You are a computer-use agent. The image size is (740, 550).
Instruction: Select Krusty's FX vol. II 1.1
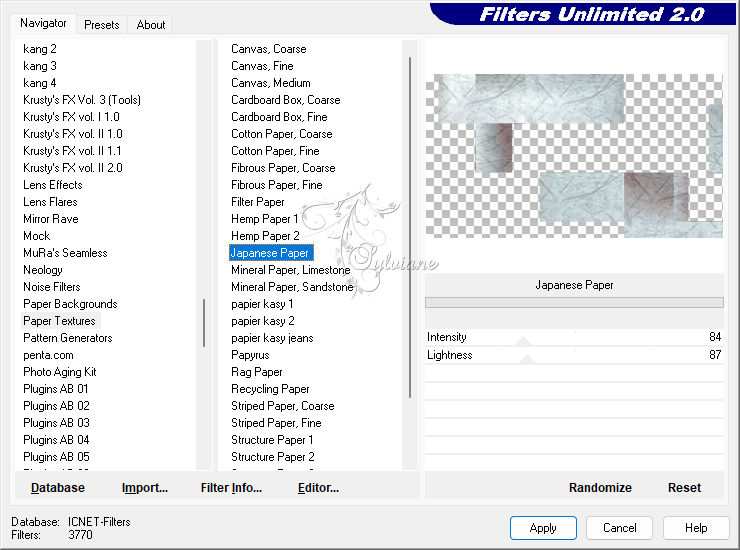[72, 151]
